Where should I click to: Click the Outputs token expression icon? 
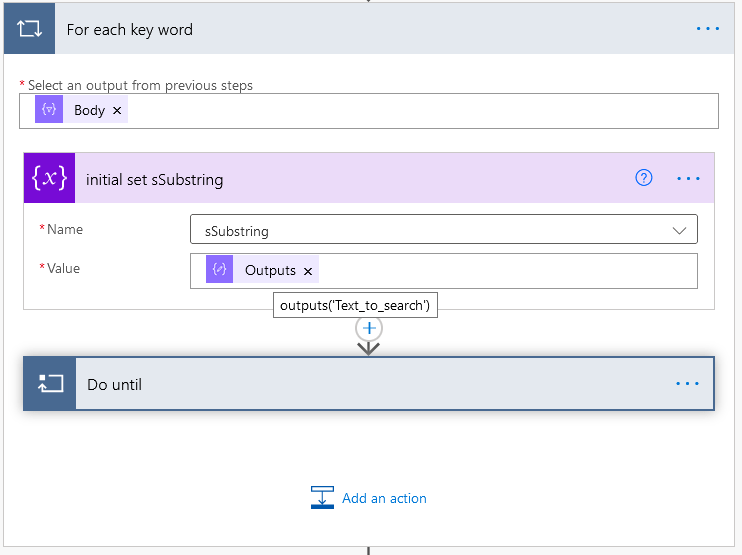(x=220, y=270)
